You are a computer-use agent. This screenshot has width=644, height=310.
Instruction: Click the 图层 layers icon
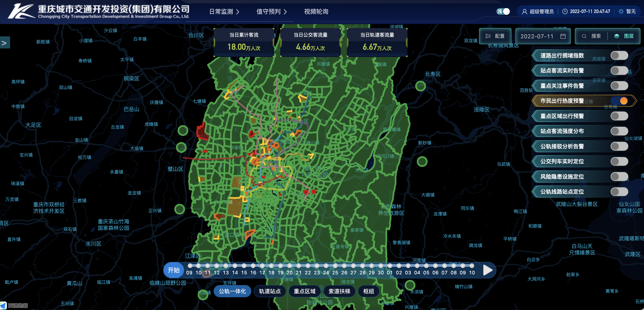pos(617,36)
